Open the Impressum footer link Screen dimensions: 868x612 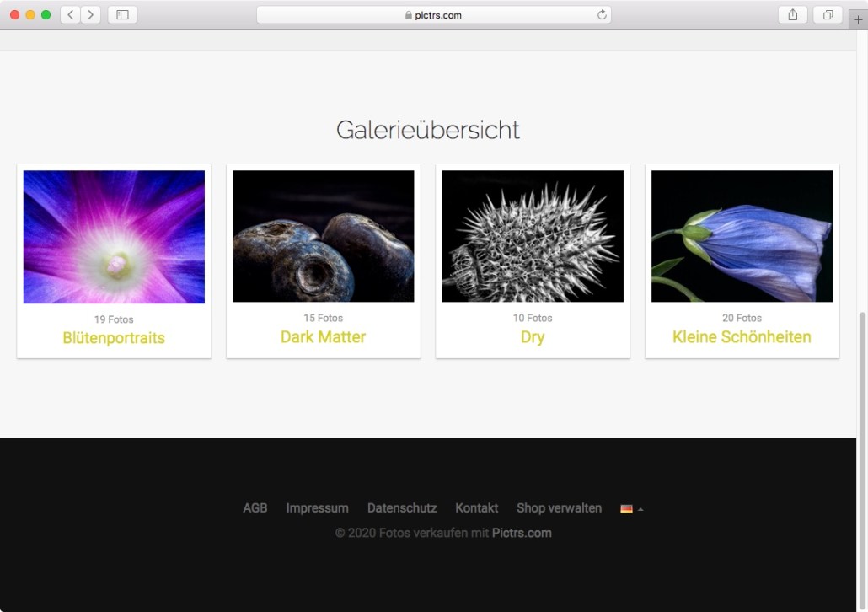(x=317, y=507)
